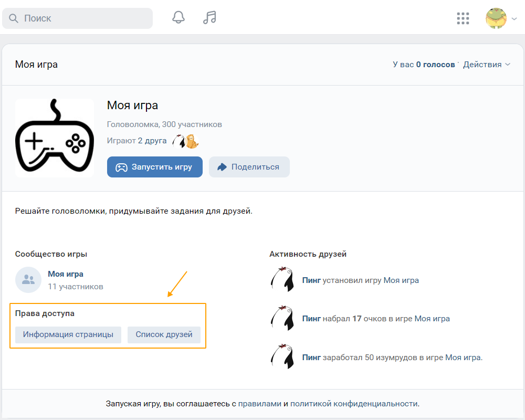Click the search magnifier icon
The width and height of the screenshot is (525, 420).
click(14, 18)
